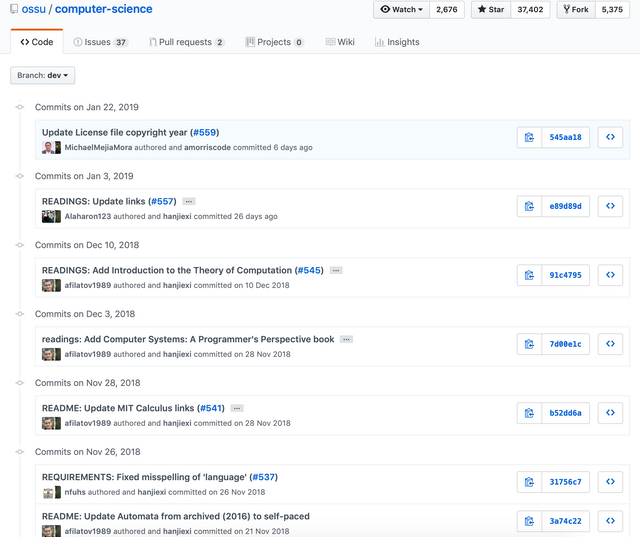
Task: Browse repository at commit 545aa18
Action: pos(610,137)
